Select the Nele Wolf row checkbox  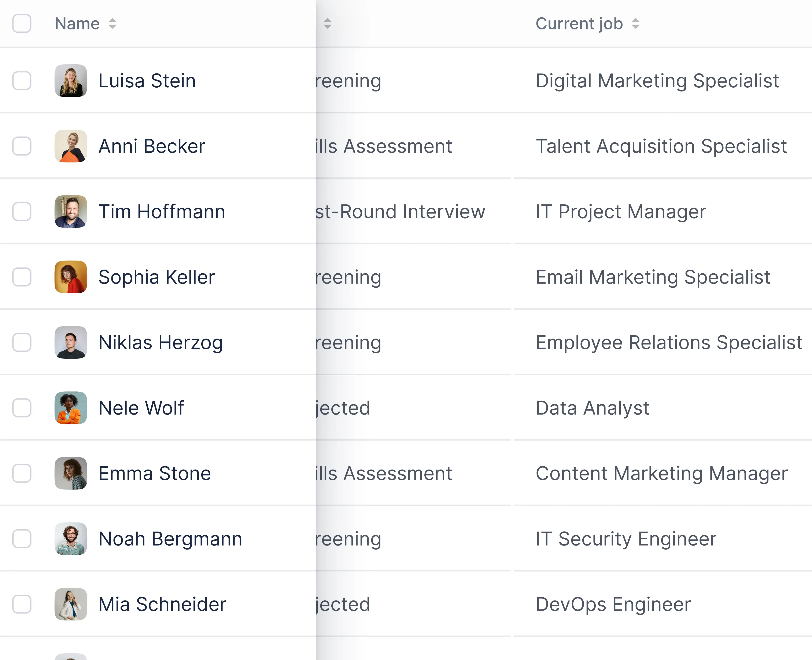click(22, 408)
